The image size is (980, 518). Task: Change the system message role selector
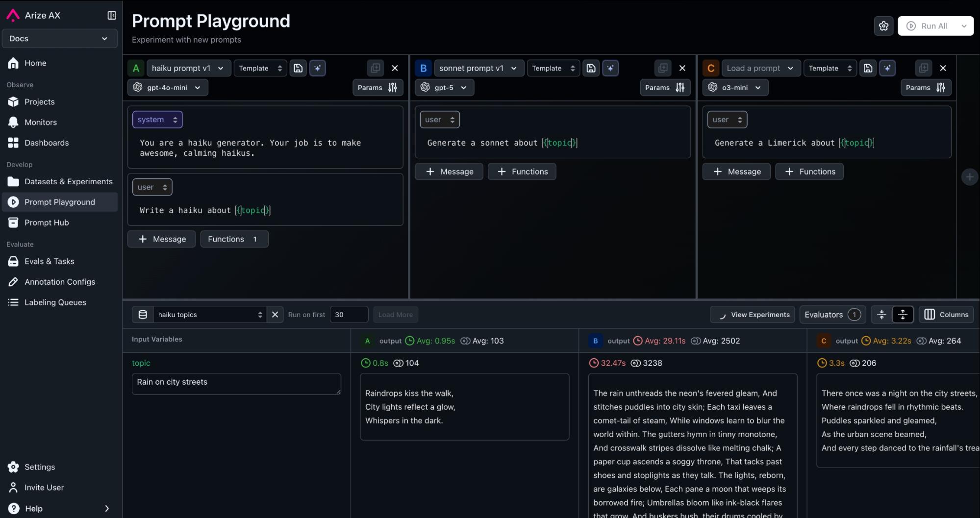[157, 120]
